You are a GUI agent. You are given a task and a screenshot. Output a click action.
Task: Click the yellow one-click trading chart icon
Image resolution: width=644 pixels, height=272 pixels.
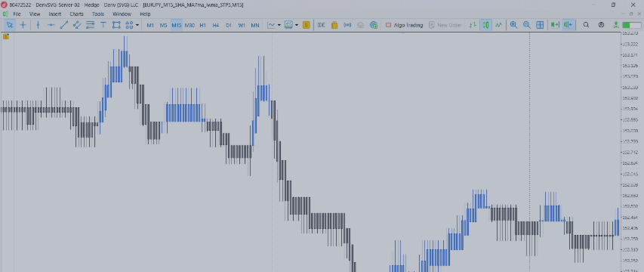pyautogui.click(x=6, y=36)
